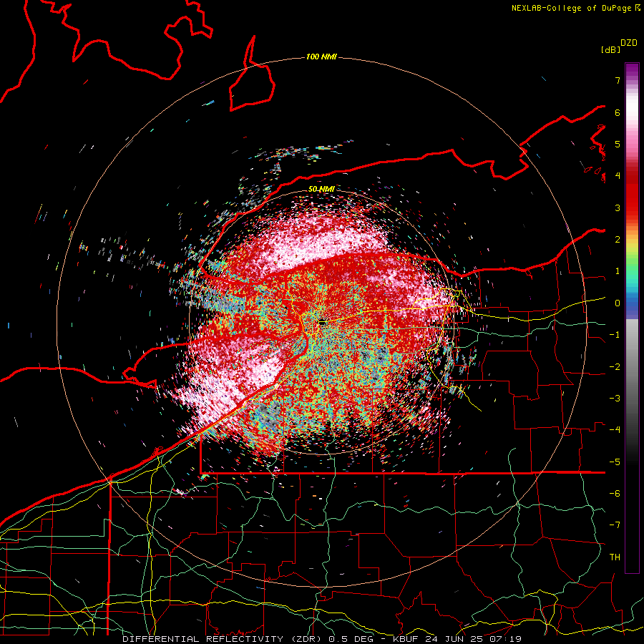
Task: Click the 5 value on the color scale
Action: tap(618, 144)
